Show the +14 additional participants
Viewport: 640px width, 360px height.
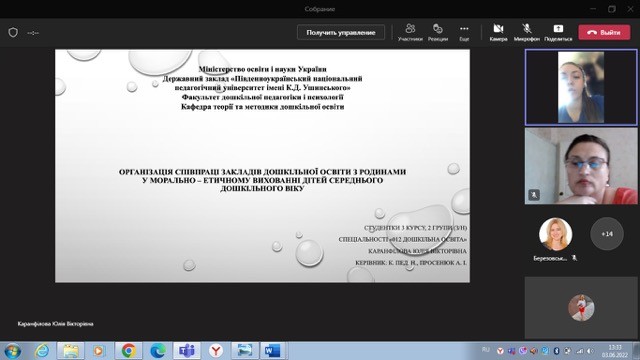click(x=607, y=234)
